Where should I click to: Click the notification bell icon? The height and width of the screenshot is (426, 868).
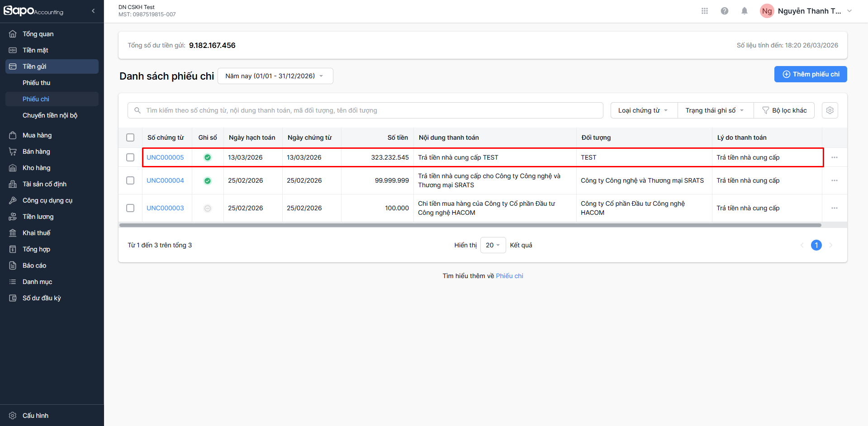pos(744,11)
